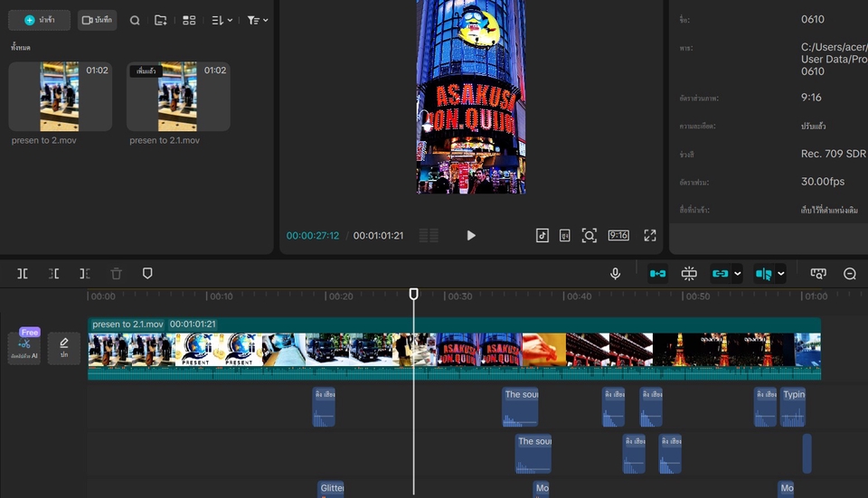Select the Typin audio clip
Screen dimensions: 868x498
pyautogui.click(x=793, y=407)
